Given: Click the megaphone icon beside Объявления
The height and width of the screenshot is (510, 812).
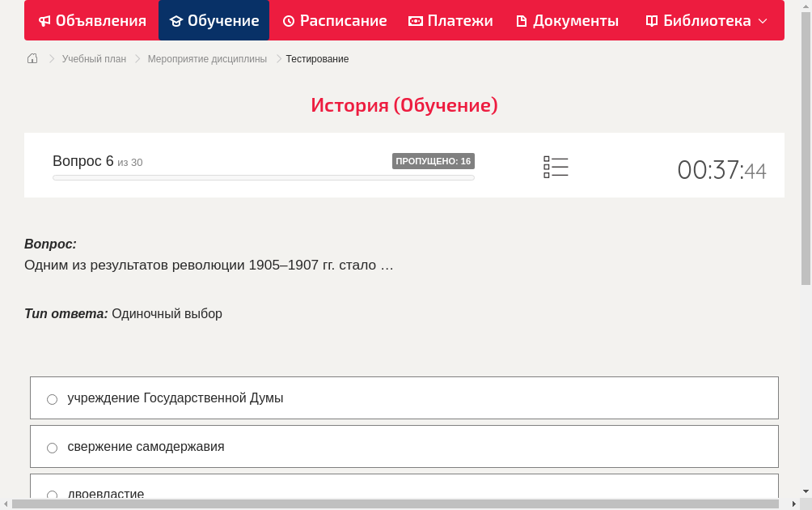Looking at the screenshot, I should pyautogui.click(x=44, y=21).
